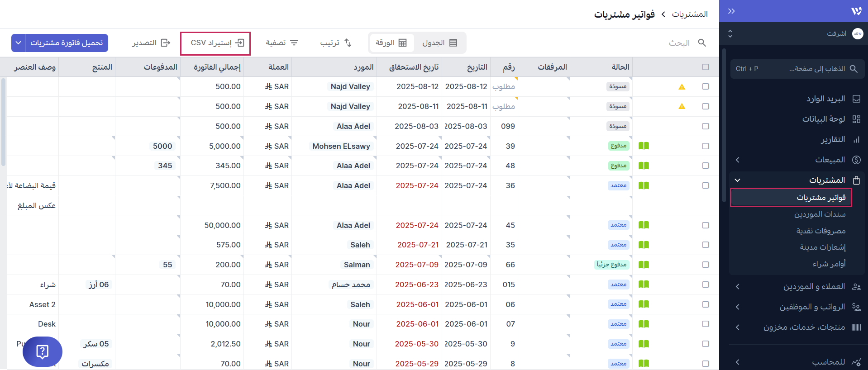This screenshot has width=868, height=370.
Task: Click the Export (التصدير) button
Action: (x=151, y=43)
